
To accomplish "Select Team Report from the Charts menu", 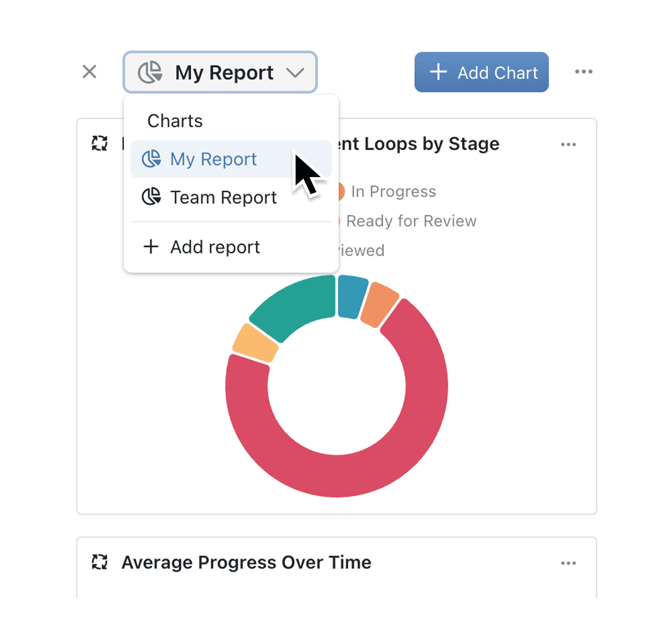I will tap(223, 197).
